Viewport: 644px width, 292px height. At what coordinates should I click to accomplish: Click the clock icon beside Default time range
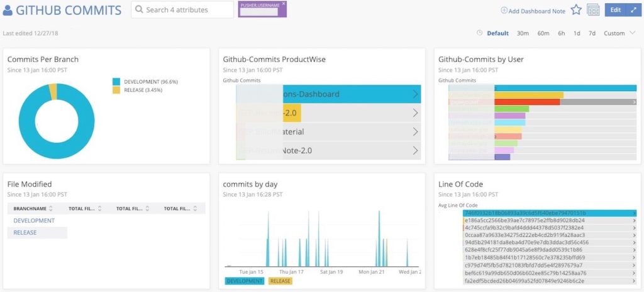click(x=479, y=33)
